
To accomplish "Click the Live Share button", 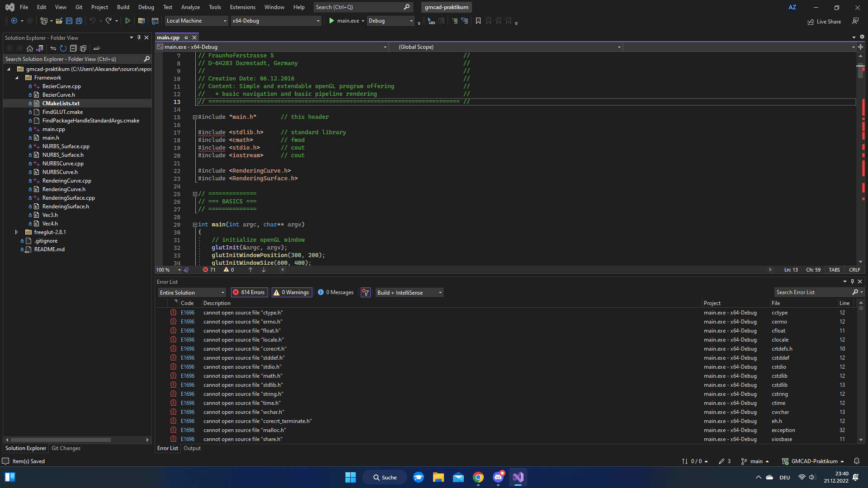I will pos(824,21).
